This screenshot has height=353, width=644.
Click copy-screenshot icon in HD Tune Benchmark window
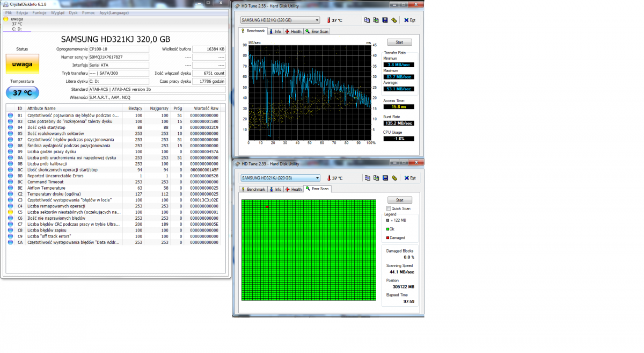point(376,20)
